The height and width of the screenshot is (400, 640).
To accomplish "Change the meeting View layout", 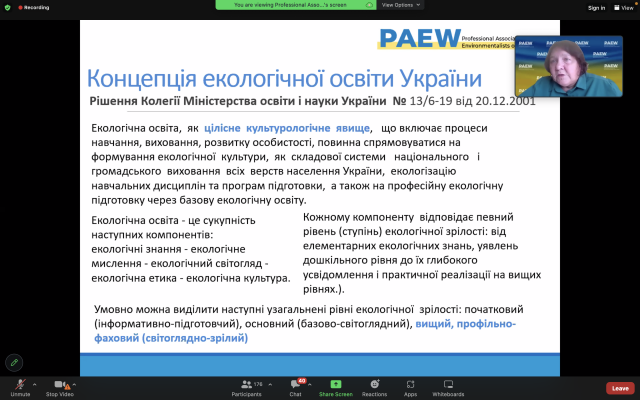I will coord(624,8).
